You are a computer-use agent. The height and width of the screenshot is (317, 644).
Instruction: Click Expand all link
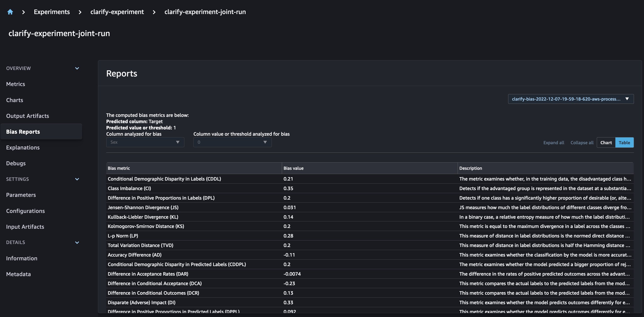pos(554,142)
